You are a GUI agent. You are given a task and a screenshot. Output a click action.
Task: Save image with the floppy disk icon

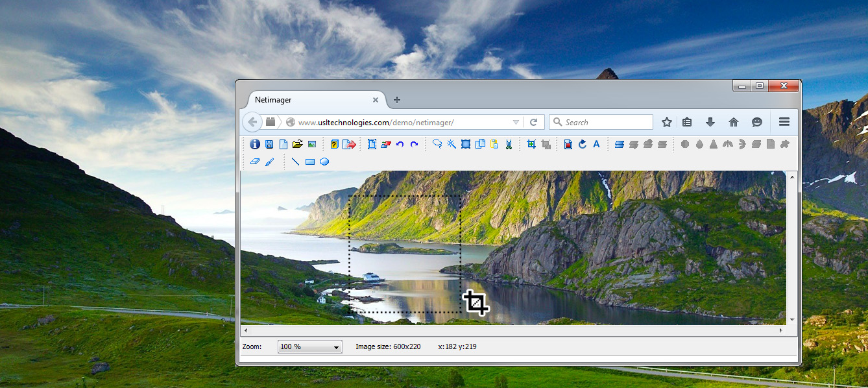269,144
